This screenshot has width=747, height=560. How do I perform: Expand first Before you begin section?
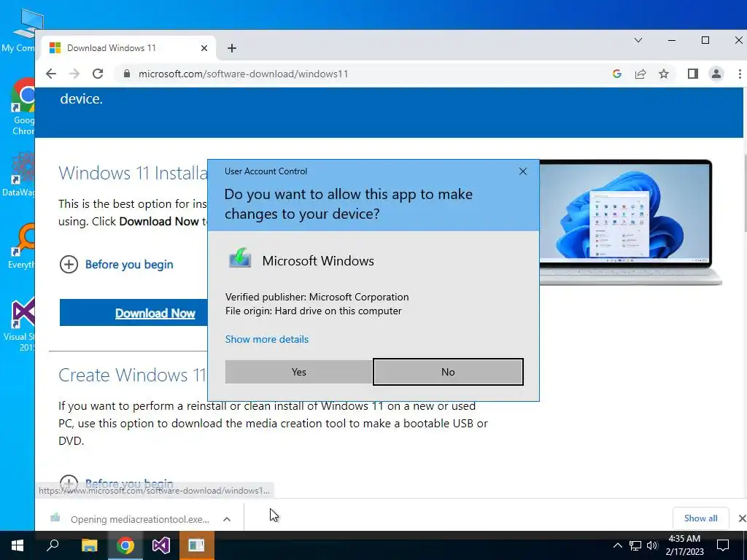(x=69, y=264)
